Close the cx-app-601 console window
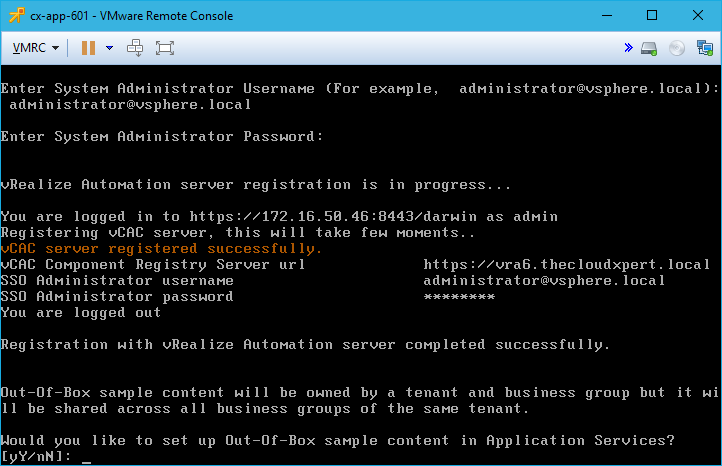The image size is (722, 466). coord(698,15)
